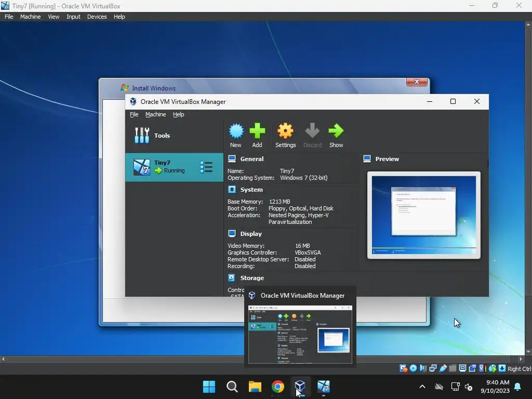This screenshot has height=399, width=532.
Task: Click the Tiny7 VM taskbar icon
Action: pos(323,387)
